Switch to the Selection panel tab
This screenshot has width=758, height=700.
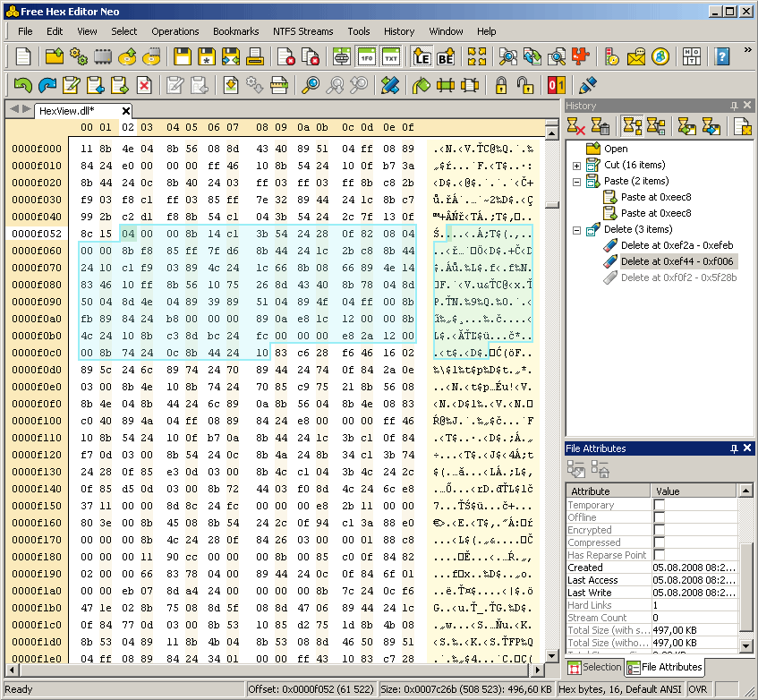[x=594, y=667]
